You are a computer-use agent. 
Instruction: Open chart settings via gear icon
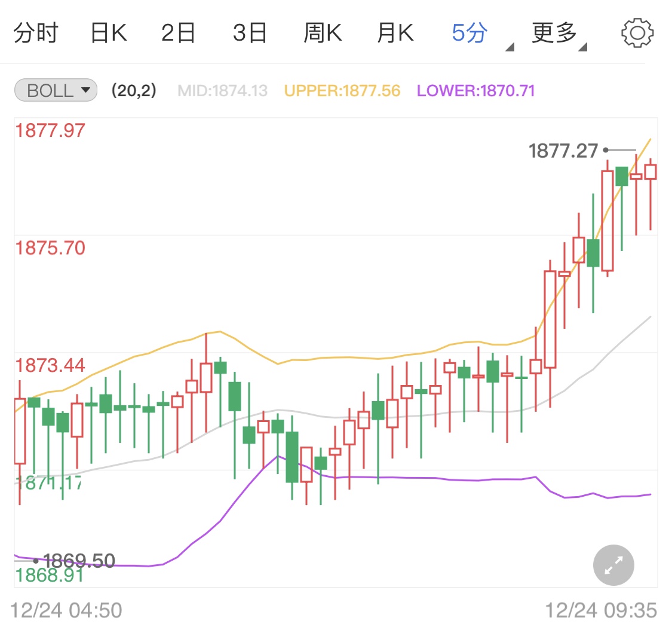(637, 33)
